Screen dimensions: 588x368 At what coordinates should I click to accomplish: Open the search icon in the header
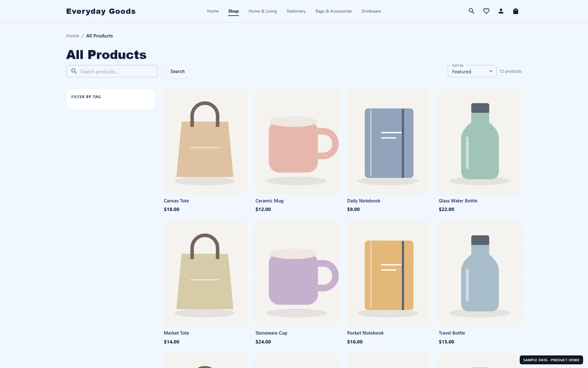471,11
